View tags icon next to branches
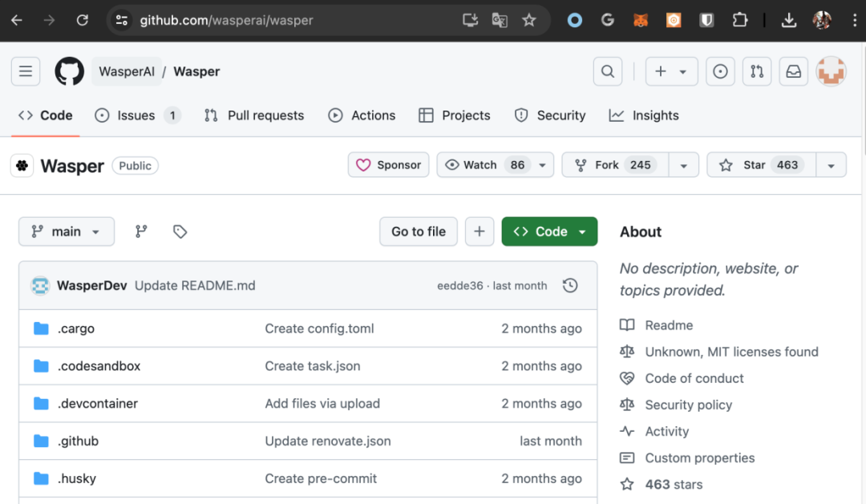The width and height of the screenshot is (866, 504). click(x=180, y=232)
